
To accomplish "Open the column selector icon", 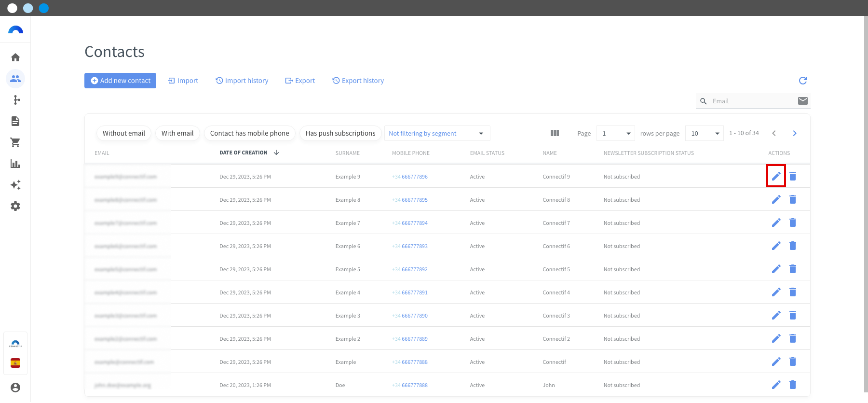I will coord(555,133).
